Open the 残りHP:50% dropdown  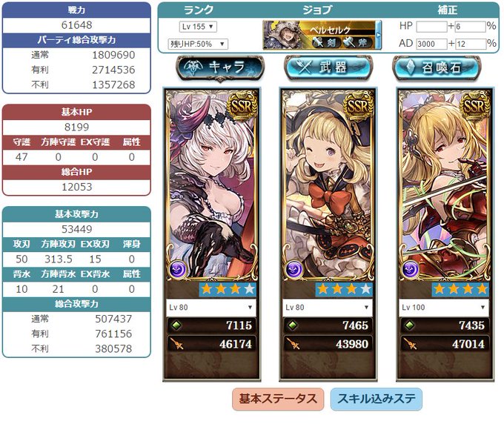198,44
